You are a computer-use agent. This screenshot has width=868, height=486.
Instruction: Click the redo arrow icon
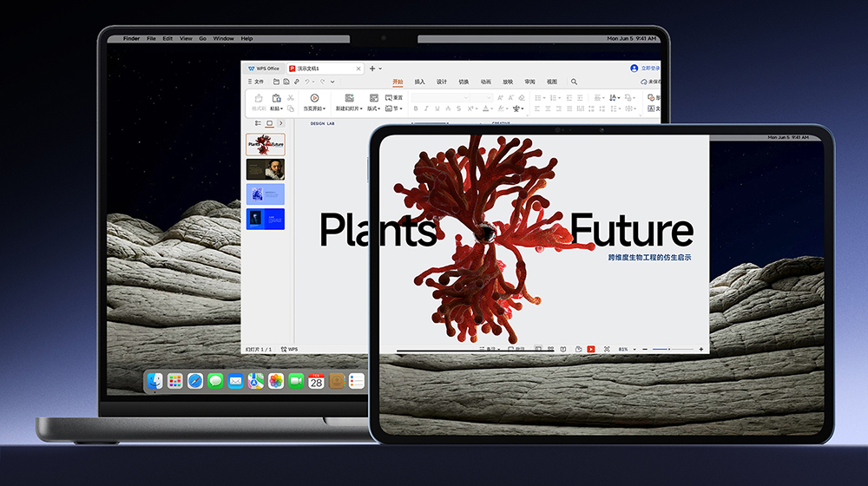(322, 82)
